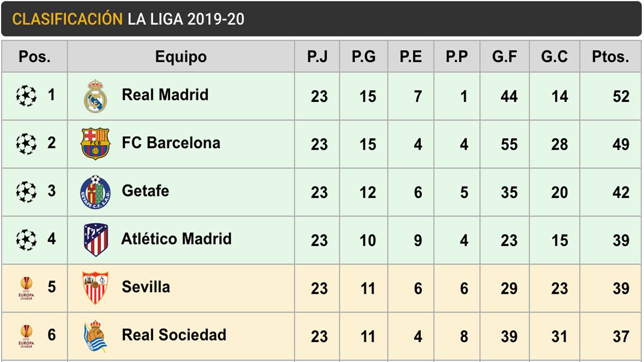Click the Real Madrid crest icon
The width and height of the screenshot is (644, 362).
[x=96, y=96]
